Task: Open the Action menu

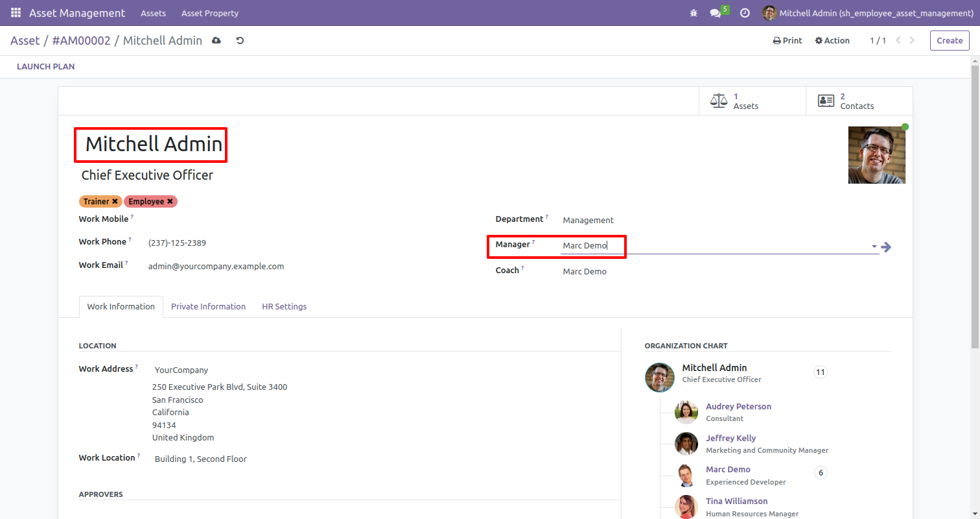Action: [x=832, y=40]
